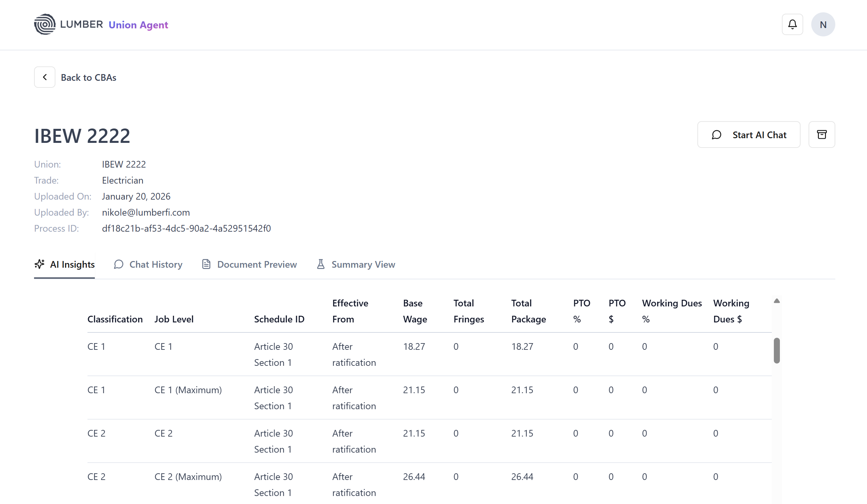Click Start AI Chat button

click(x=748, y=135)
